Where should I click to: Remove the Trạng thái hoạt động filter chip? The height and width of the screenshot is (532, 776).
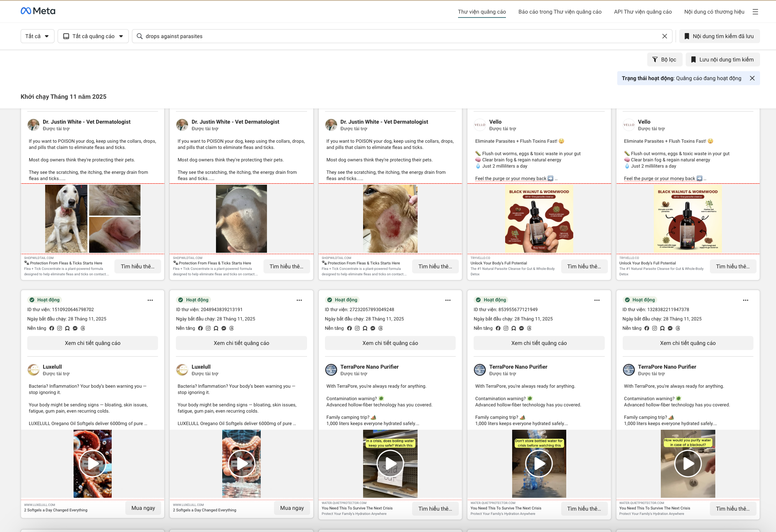click(752, 78)
